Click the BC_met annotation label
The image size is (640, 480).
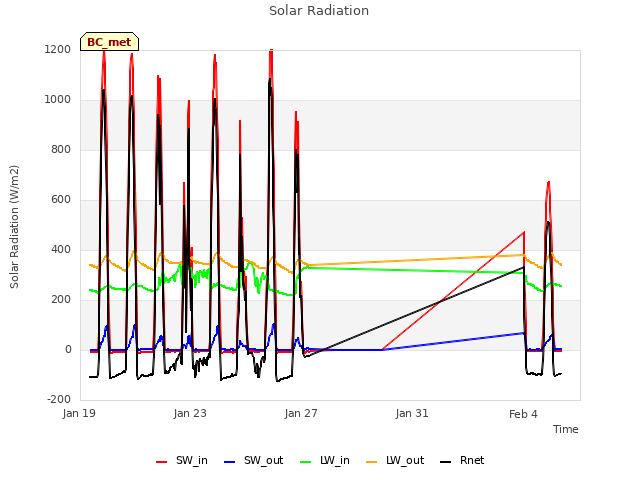tap(109, 42)
